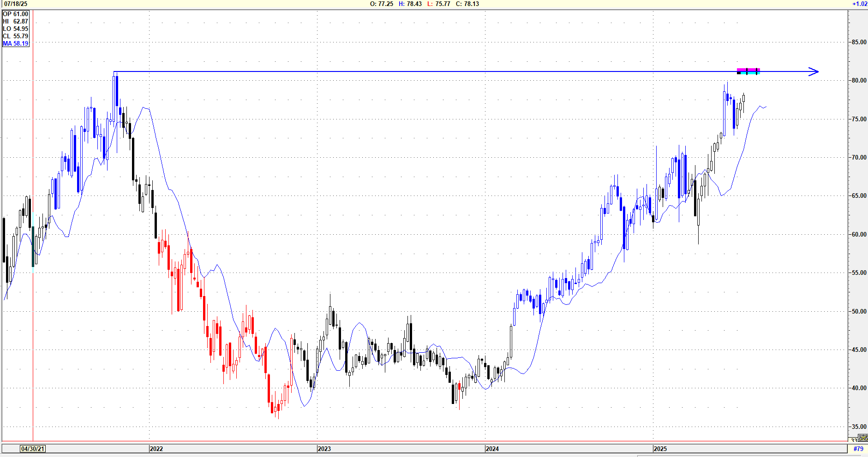Click the 2023 year label on time axis
The width and height of the screenshot is (868, 457).
[x=324, y=449]
